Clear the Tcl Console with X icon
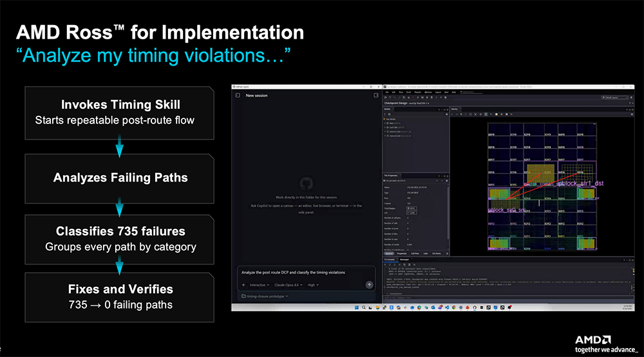This screenshot has height=357, width=644. (x=414, y=264)
